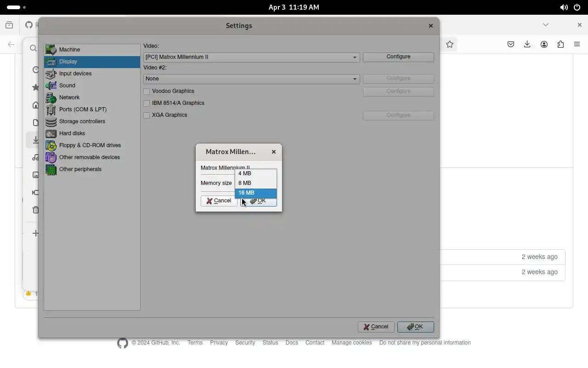The image size is (588, 368).
Task: Click the browser bookmark star icon
Action: click(450, 44)
